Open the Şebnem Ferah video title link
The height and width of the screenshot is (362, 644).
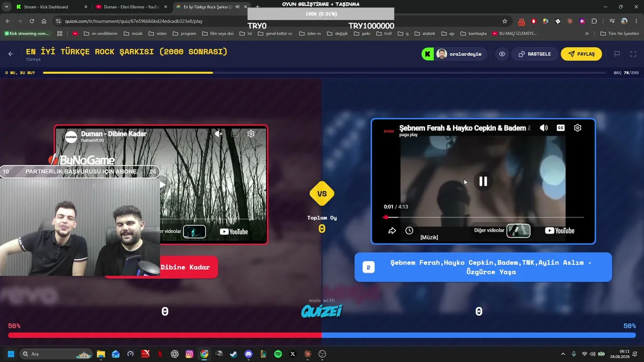point(465,128)
